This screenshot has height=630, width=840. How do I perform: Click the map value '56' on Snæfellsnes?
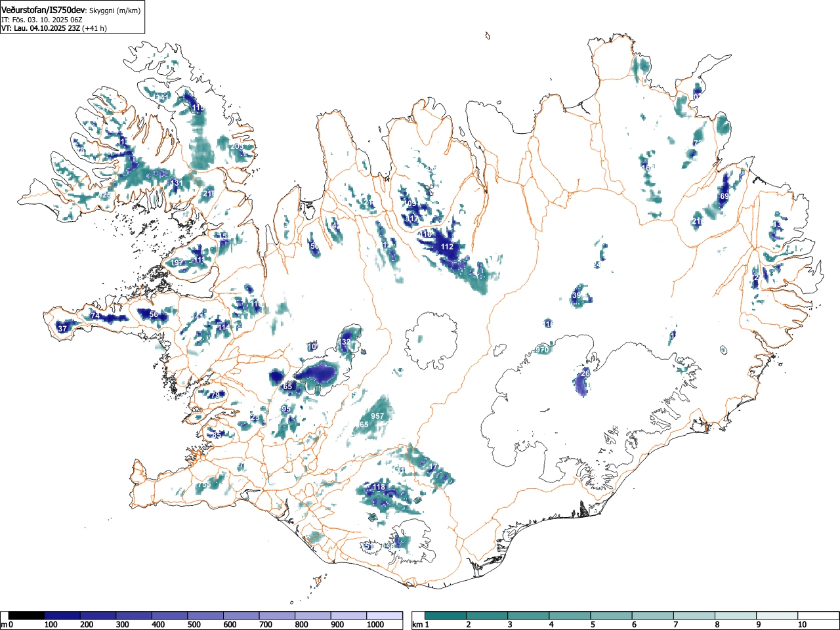[x=154, y=315]
